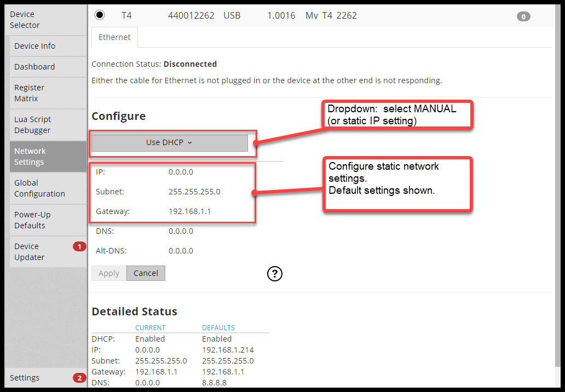Viewport: 565px width, 392px height.
Task: Click the gray 0 badge on T4 row
Action: pyautogui.click(x=523, y=16)
